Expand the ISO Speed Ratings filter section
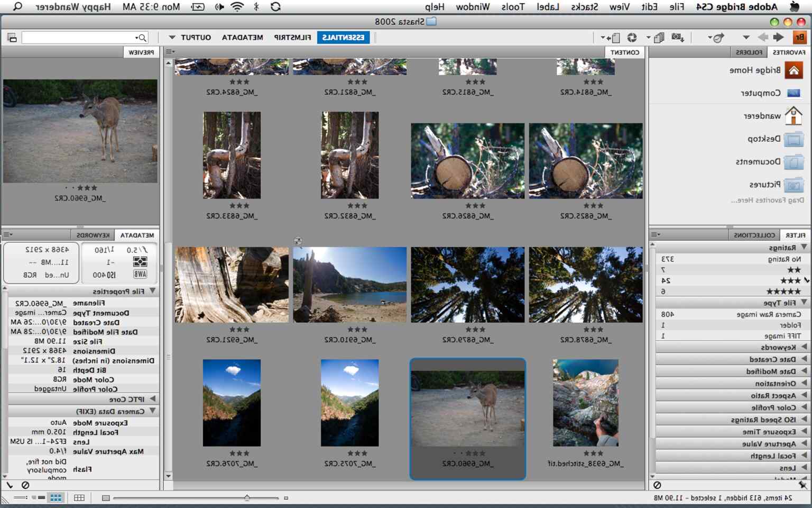 (804, 420)
